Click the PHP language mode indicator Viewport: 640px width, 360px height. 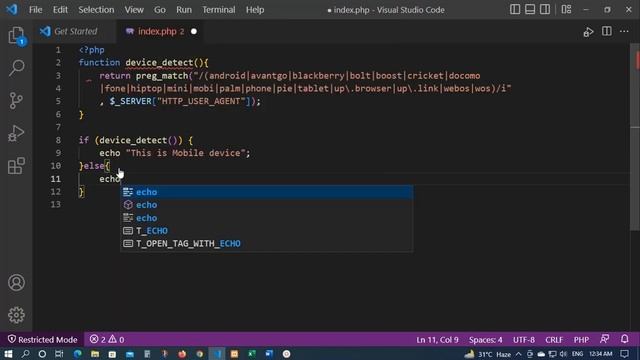click(x=581, y=340)
